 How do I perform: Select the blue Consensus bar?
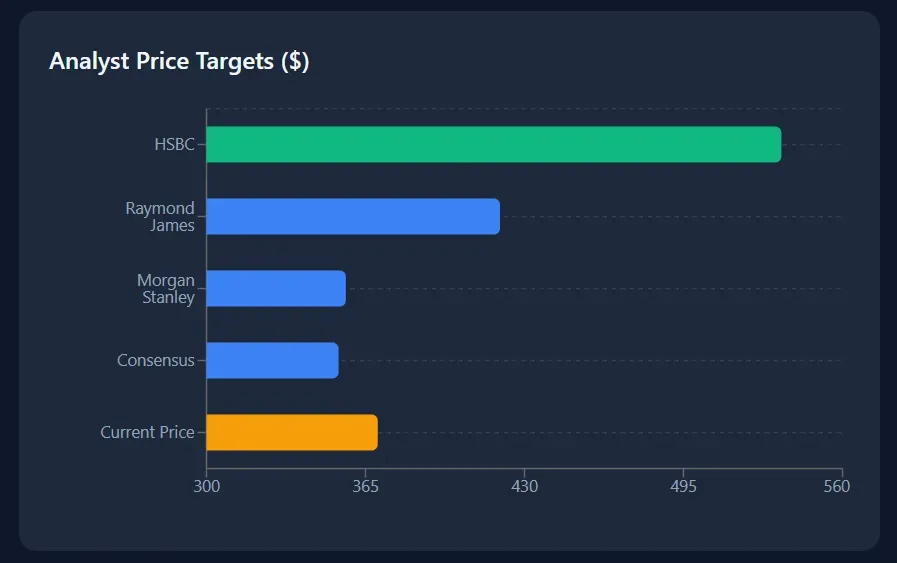point(272,360)
